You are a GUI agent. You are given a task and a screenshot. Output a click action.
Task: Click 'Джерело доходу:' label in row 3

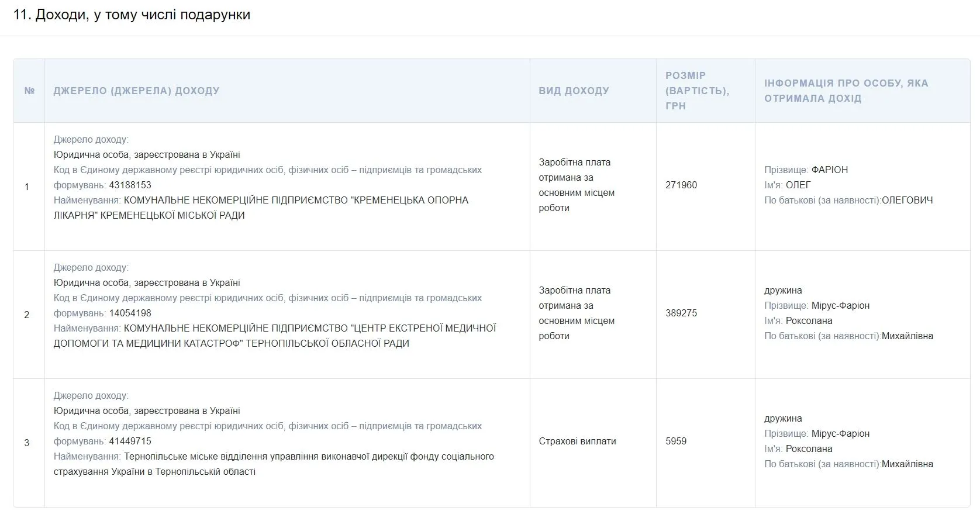coord(91,395)
